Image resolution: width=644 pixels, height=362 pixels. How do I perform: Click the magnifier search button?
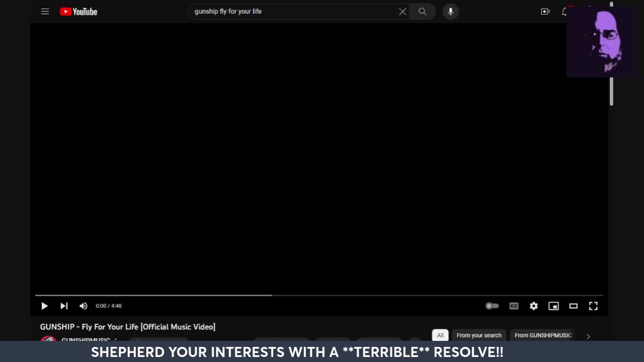tap(423, 12)
